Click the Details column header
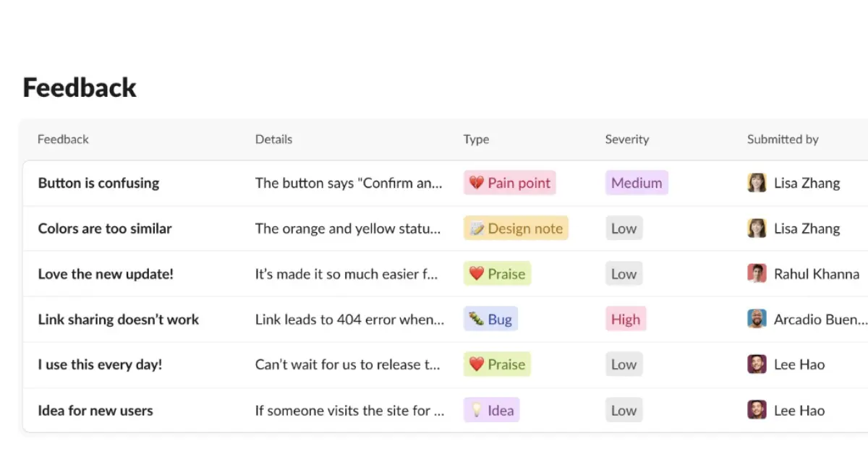This screenshot has width=868, height=454. 273,139
